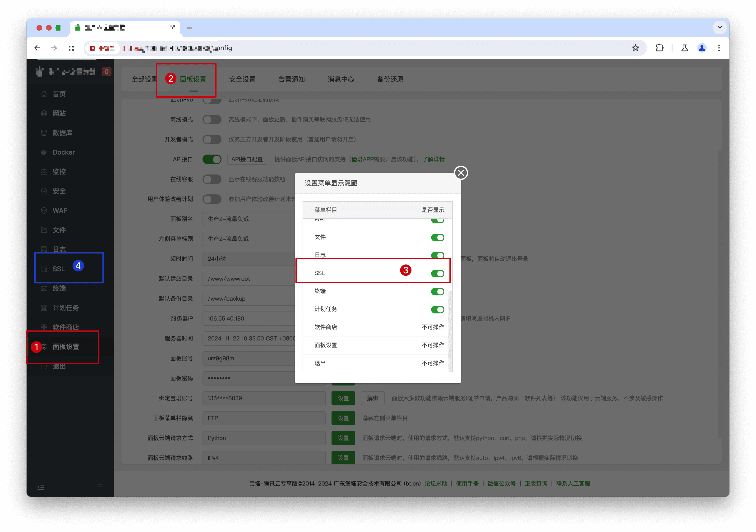Toggle the 离线模式 switch
Screen dimensions: 756x532
[x=212, y=119]
